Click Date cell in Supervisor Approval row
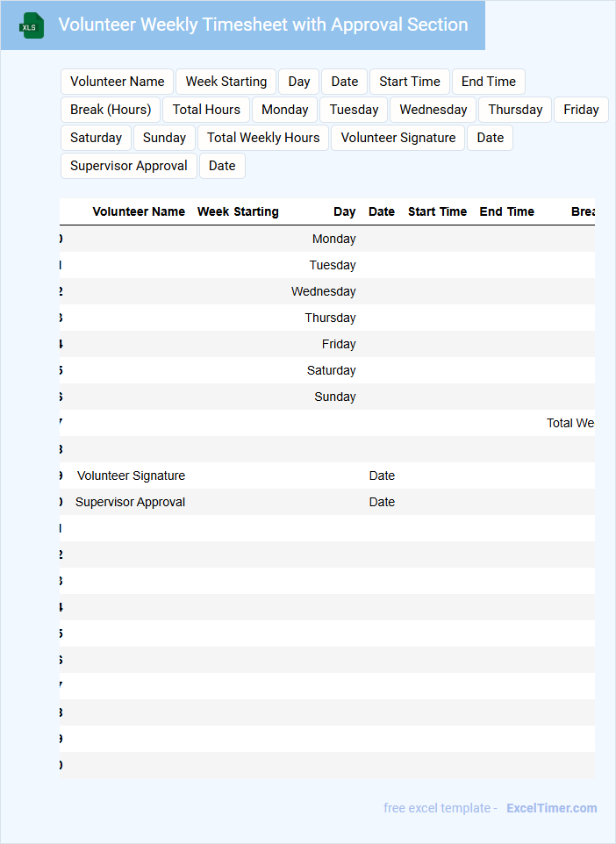The image size is (616, 844). coord(382,502)
